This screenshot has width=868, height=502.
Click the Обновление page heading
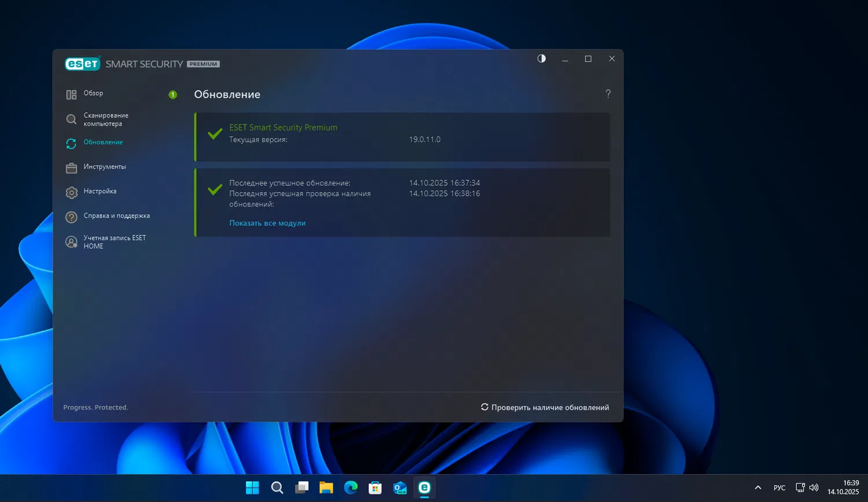point(227,94)
